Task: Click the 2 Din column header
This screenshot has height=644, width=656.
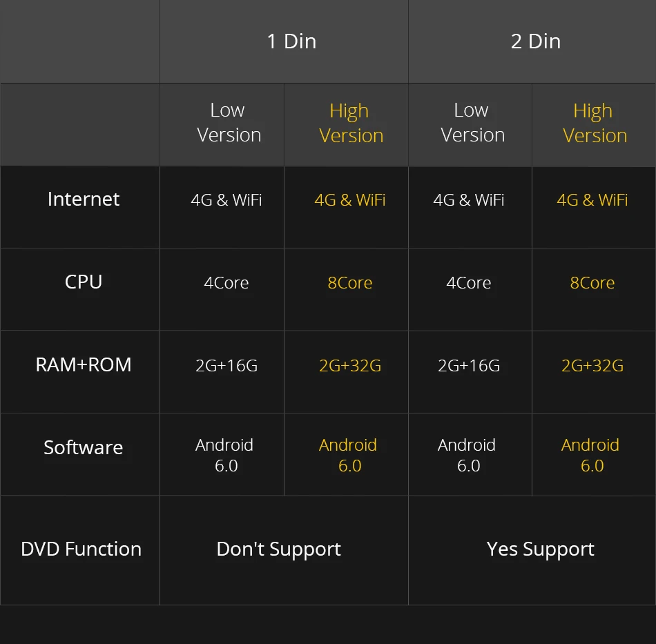Action: point(536,41)
